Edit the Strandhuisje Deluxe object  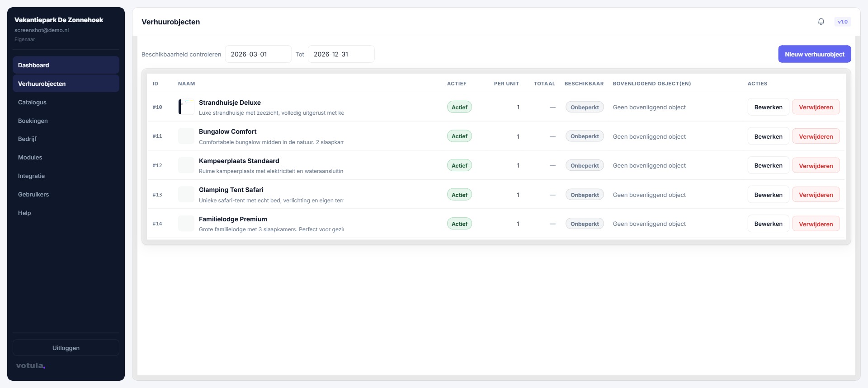coord(768,107)
